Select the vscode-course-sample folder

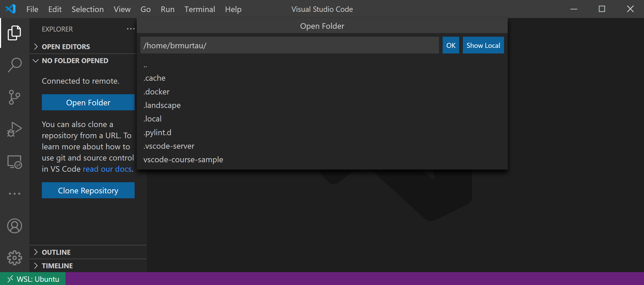pos(183,159)
